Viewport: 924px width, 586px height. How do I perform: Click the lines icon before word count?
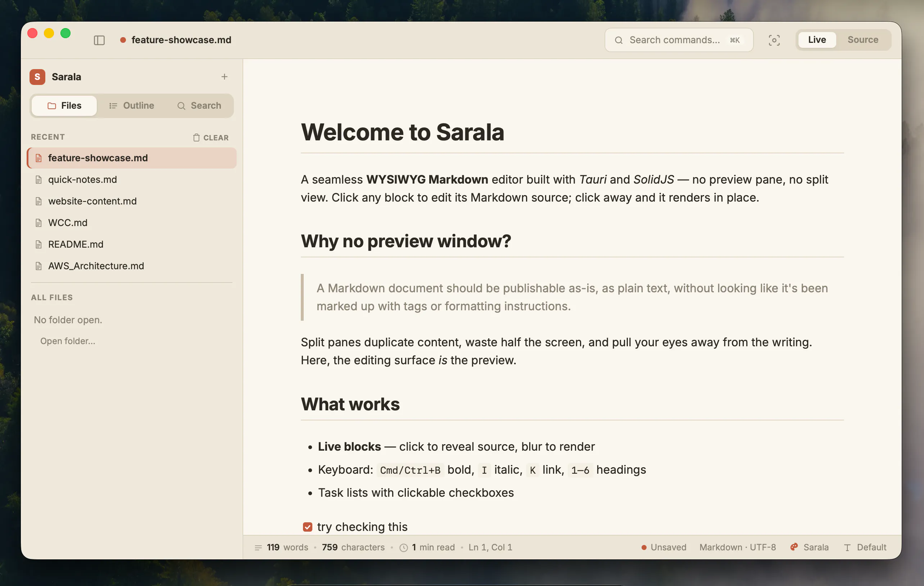coord(258,547)
